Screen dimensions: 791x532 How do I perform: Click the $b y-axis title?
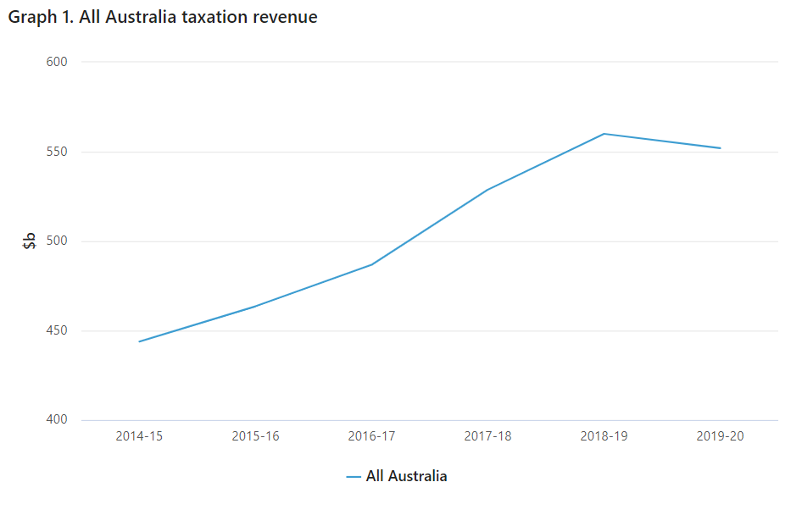(x=30, y=241)
